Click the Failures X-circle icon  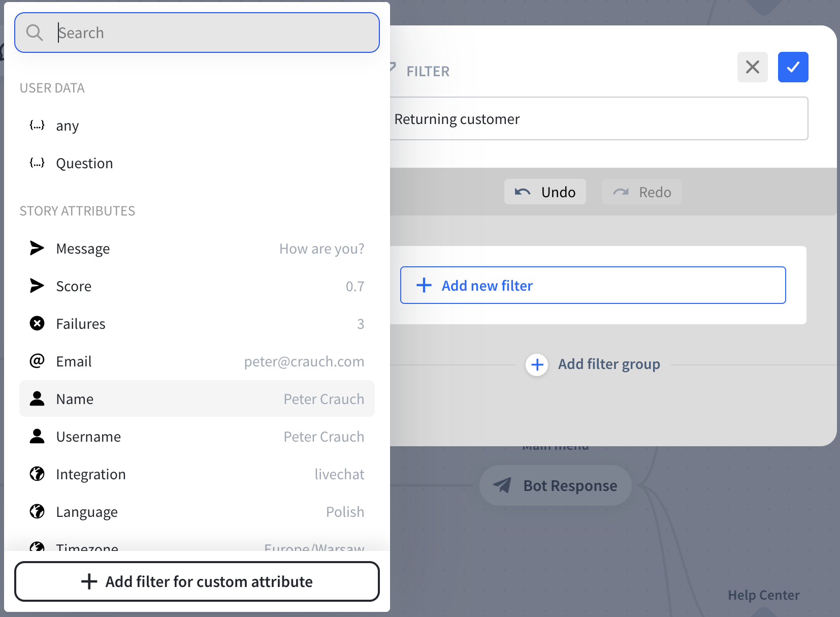click(x=37, y=323)
